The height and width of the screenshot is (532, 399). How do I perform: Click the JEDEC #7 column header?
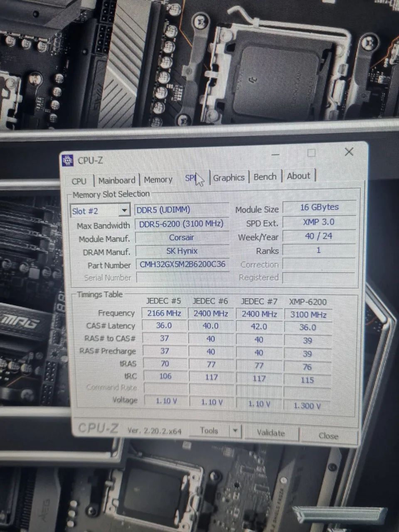point(259,301)
